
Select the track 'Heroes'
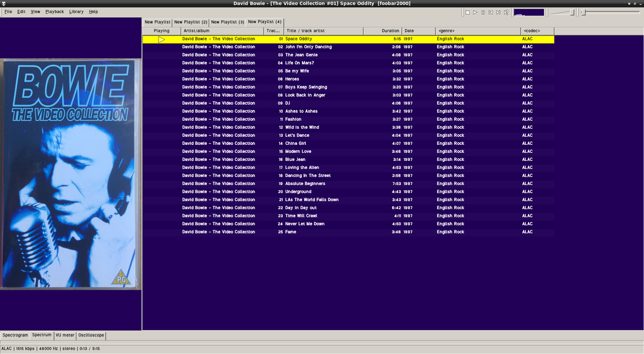tap(348, 79)
